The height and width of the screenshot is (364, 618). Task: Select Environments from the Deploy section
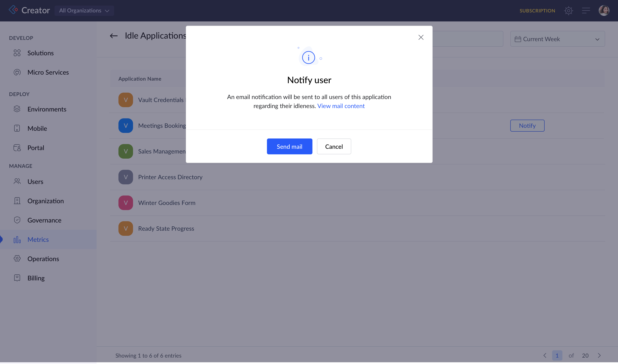pyautogui.click(x=47, y=109)
